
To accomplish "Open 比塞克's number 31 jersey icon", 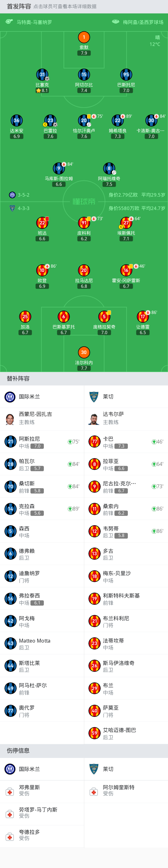I will [42, 75].
